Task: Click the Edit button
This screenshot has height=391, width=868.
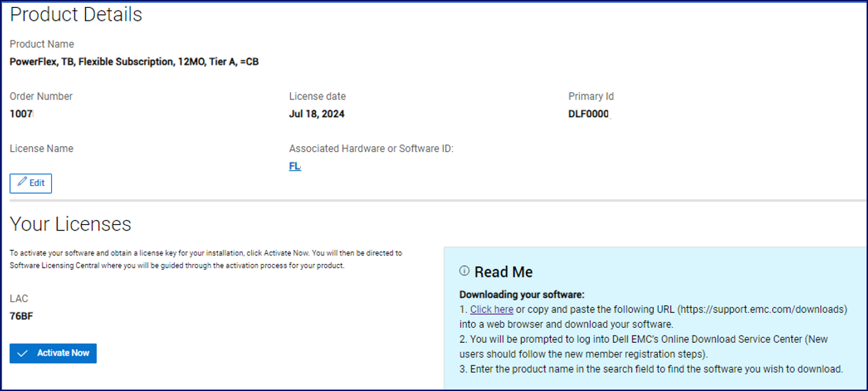Action: 31,183
